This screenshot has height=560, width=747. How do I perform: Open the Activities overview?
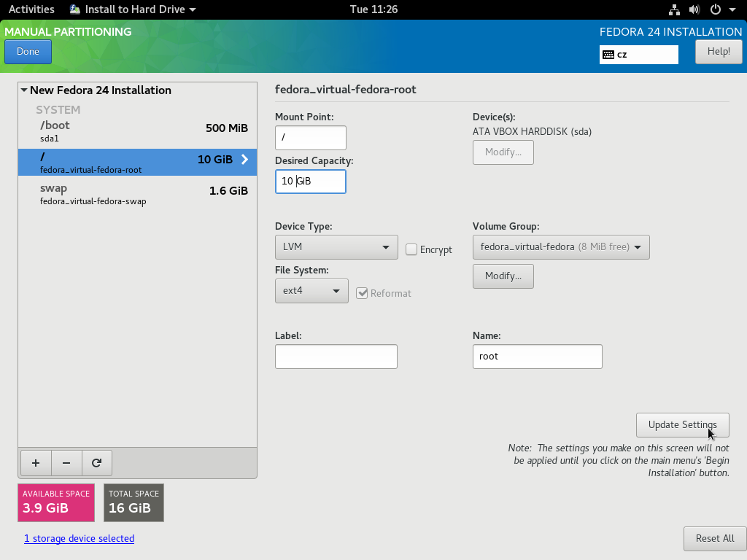point(31,9)
